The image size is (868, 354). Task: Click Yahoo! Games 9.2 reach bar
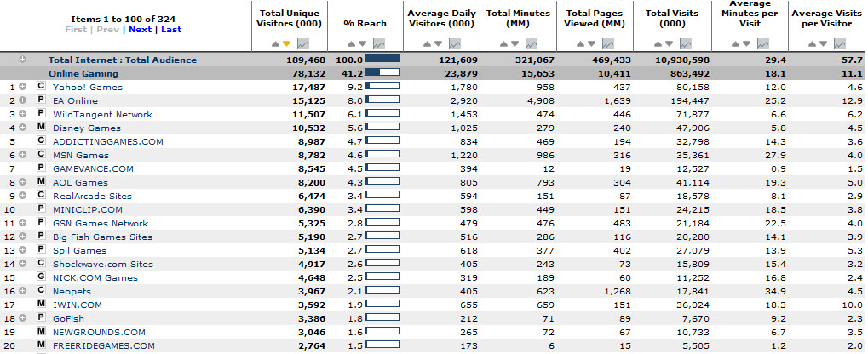(382, 85)
